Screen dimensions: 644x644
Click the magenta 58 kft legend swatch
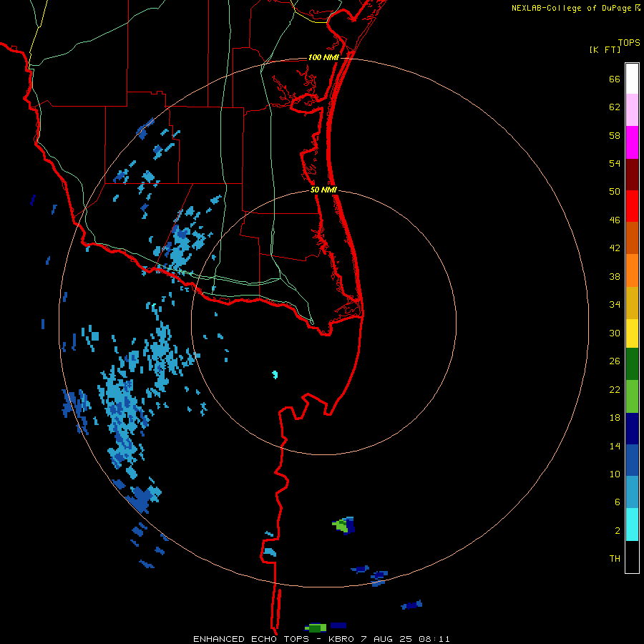tap(632, 142)
